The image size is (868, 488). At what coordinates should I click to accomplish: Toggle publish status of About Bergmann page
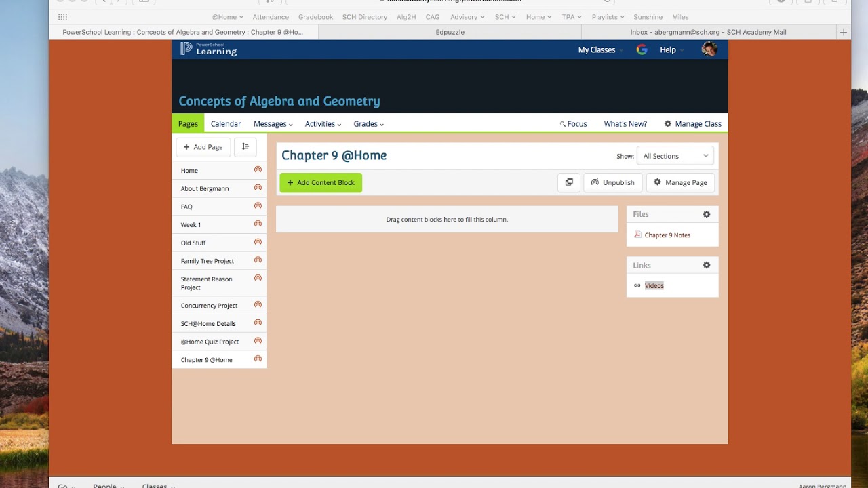click(x=258, y=188)
